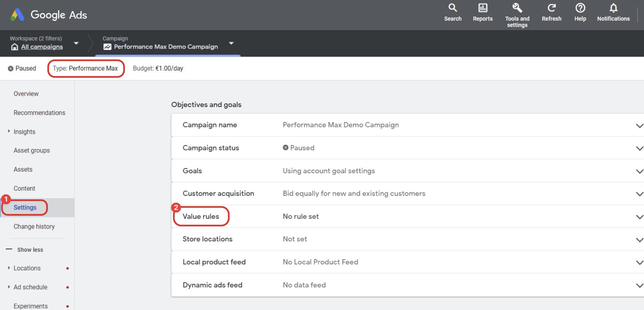The height and width of the screenshot is (310, 644).
Task: Open the Campaign selector dropdown arrow
Action: [x=231, y=43]
